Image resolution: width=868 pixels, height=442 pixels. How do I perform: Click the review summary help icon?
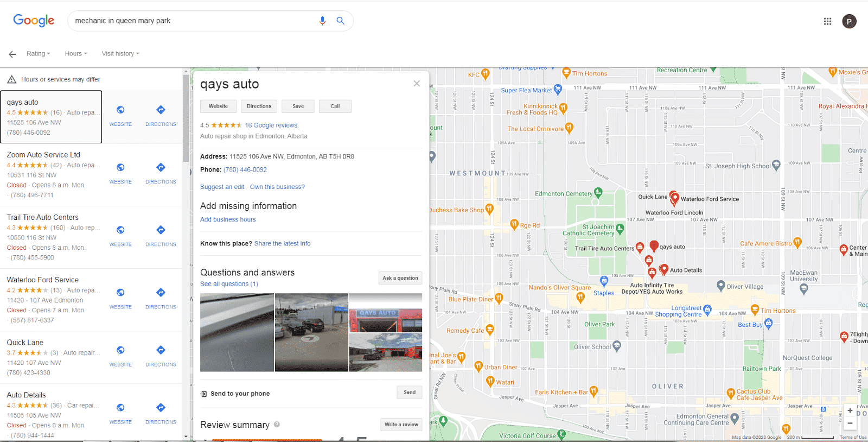(x=277, y=425)
